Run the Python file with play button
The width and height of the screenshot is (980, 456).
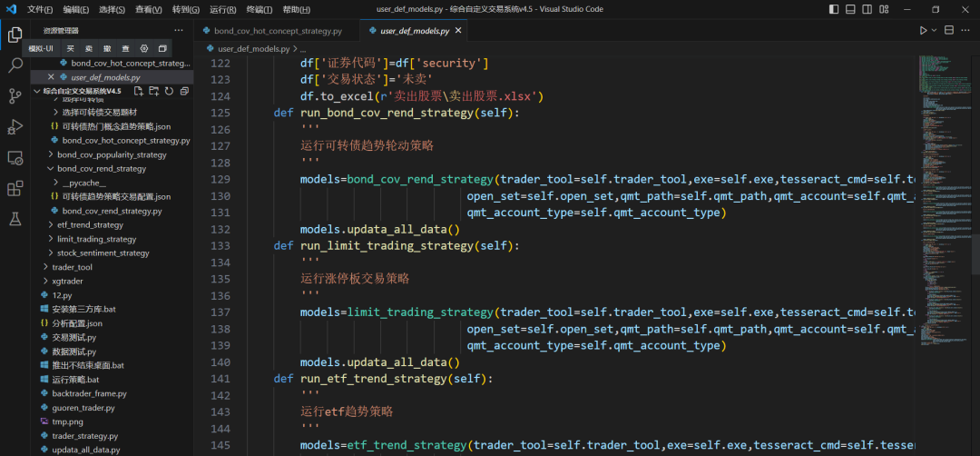[x=923, y=30]
